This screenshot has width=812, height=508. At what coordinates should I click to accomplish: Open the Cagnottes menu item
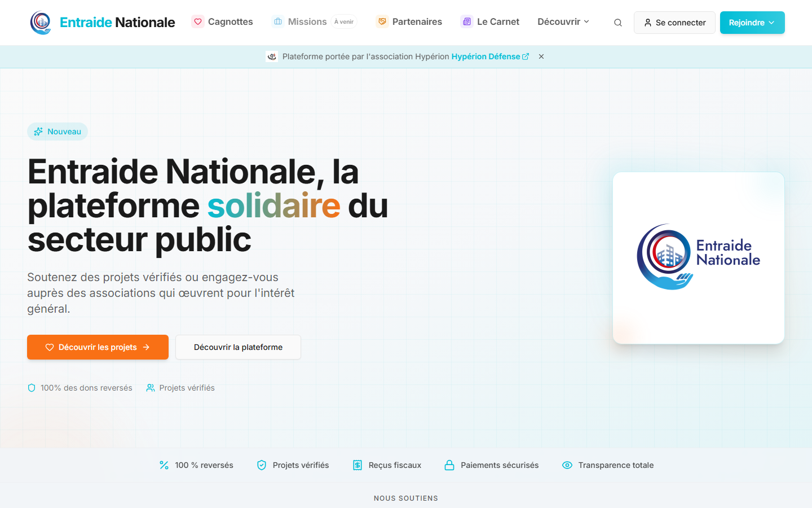pyautogui.click(x=222, y=21)
